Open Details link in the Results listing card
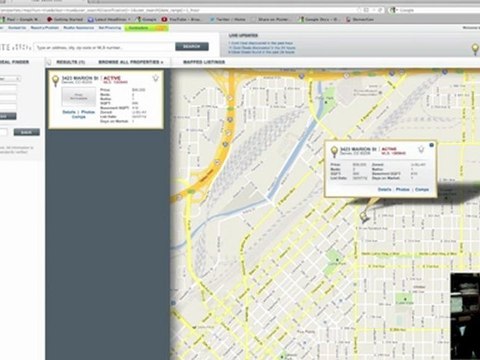The image size is (480, 360). tap(69, 112)
